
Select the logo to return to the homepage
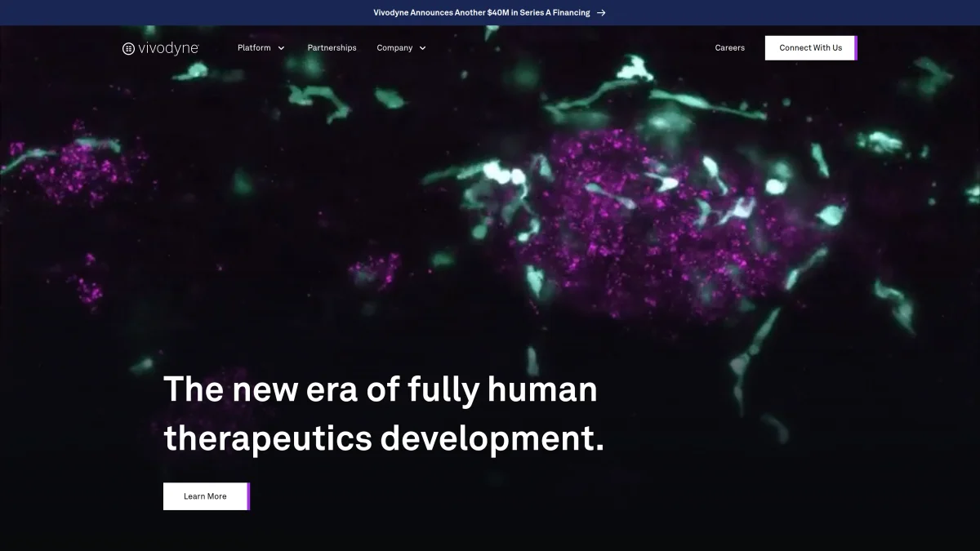pyautogui.click(x=160, y=48)
